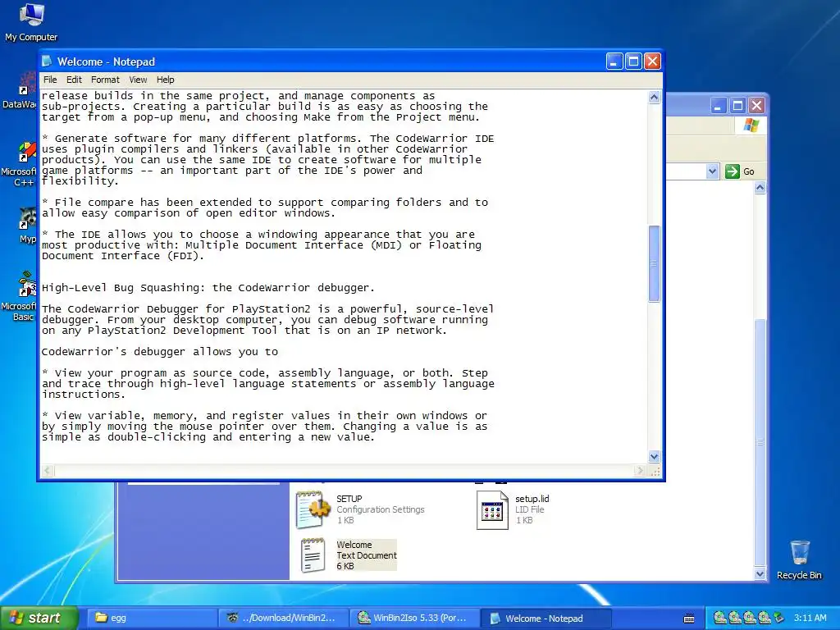Click Explorer window scrollbar up arrow

760,188
